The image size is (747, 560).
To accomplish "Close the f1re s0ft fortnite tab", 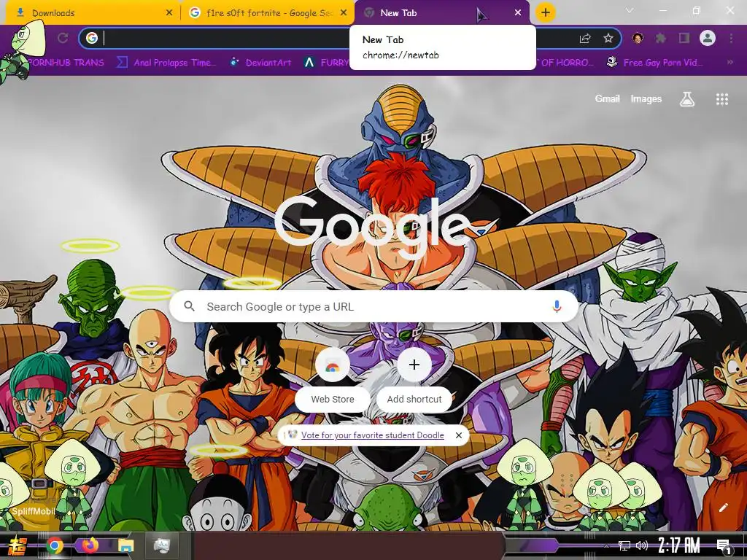I will pyautogui.click(x=344, y=13).
